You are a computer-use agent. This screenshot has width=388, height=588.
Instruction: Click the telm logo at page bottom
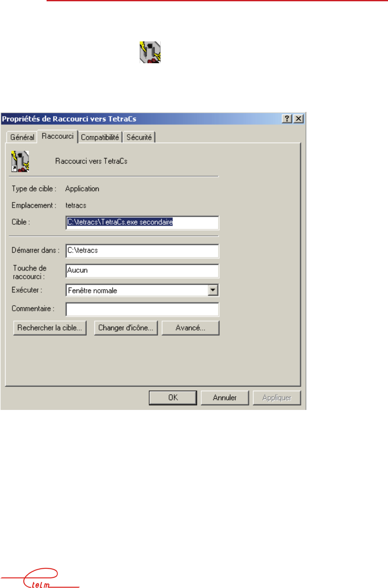pos(40,579)
